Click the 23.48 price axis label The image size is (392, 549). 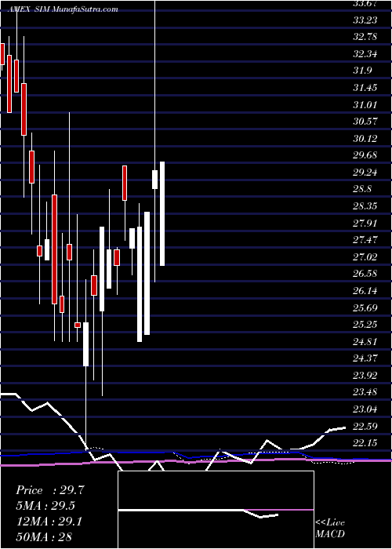pyautogui.click(x=365, y=392)
